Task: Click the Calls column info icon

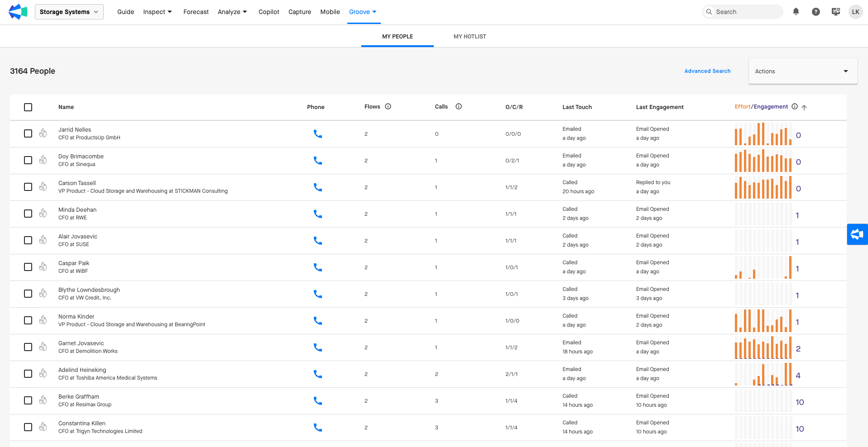Action: (459, 107)
